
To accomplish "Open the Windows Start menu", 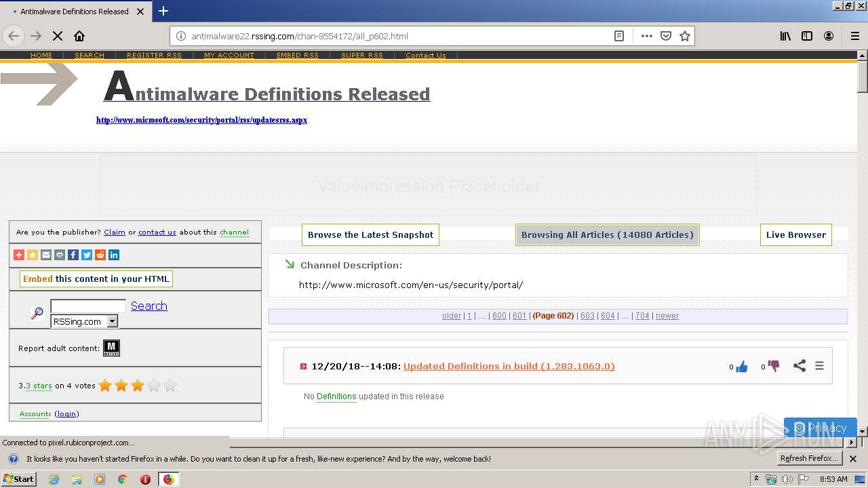I will tap(19, 479).
